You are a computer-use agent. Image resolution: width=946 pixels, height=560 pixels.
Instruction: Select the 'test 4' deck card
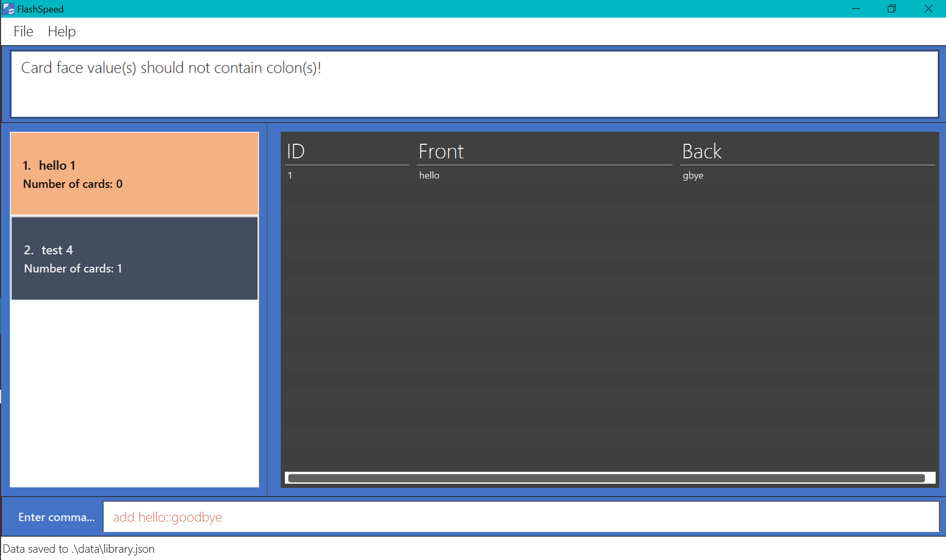coord(134,258)
